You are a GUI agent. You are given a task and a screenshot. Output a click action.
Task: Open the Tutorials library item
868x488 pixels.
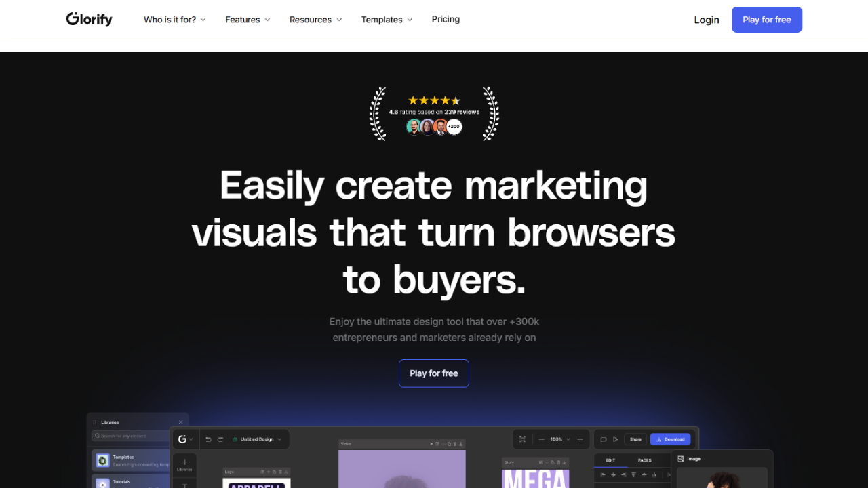pyautogui.click(x=130, y=482)
